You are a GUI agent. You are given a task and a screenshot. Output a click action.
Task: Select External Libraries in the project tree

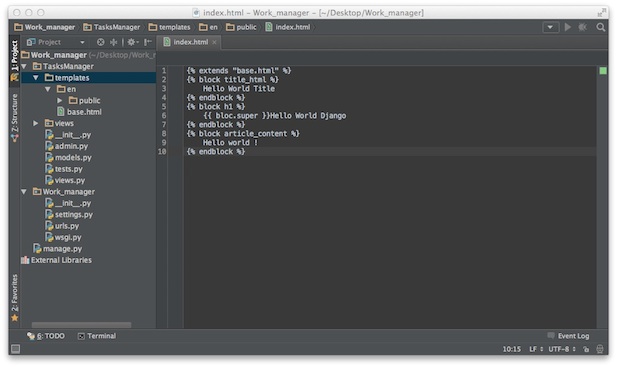point(56,260)
